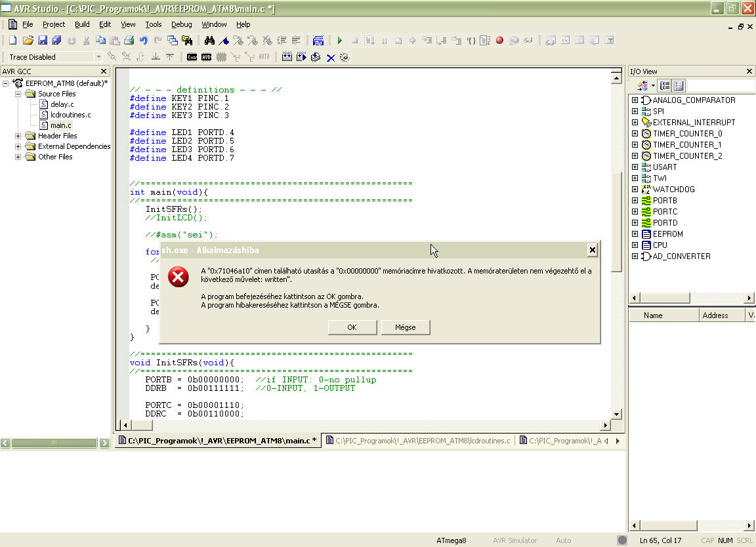Start debugging with the green play icon
Screen dimensions: 756x547
[339, 41]
